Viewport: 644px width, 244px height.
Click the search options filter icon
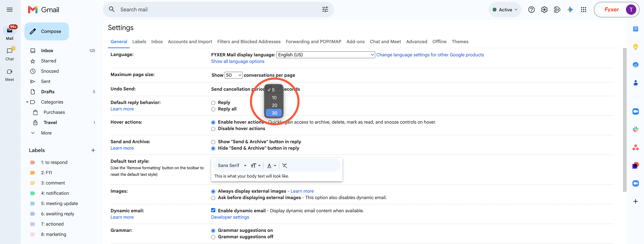pos(325,9)
